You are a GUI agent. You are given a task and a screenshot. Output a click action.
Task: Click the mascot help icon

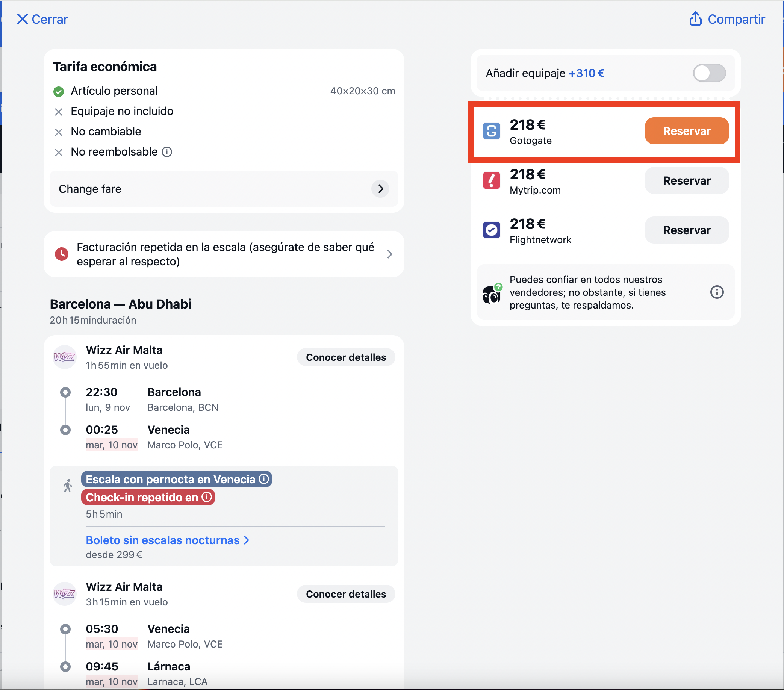[492, 294]
